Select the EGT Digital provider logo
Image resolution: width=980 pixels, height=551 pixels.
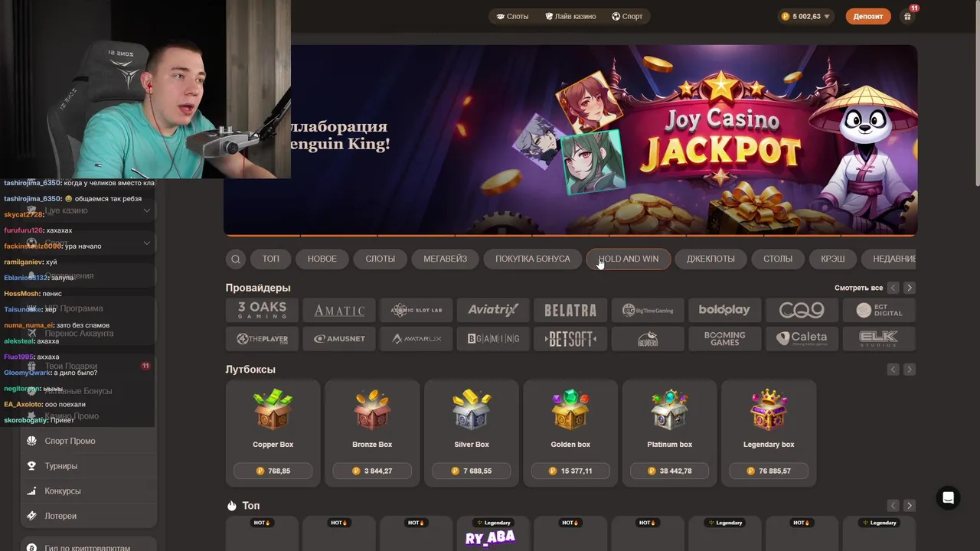[x=879, y=310]
